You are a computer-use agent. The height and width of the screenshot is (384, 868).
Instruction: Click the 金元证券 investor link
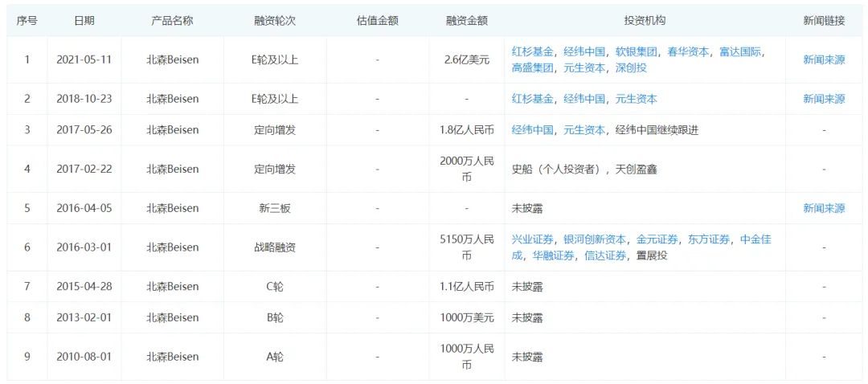pos(657,239)
